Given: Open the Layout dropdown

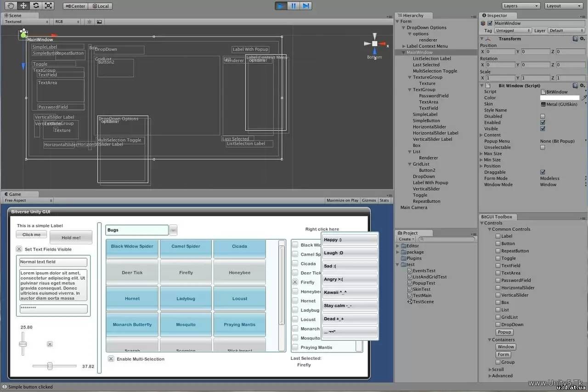Looking at the screenshot, I should (x=564, y=6).
